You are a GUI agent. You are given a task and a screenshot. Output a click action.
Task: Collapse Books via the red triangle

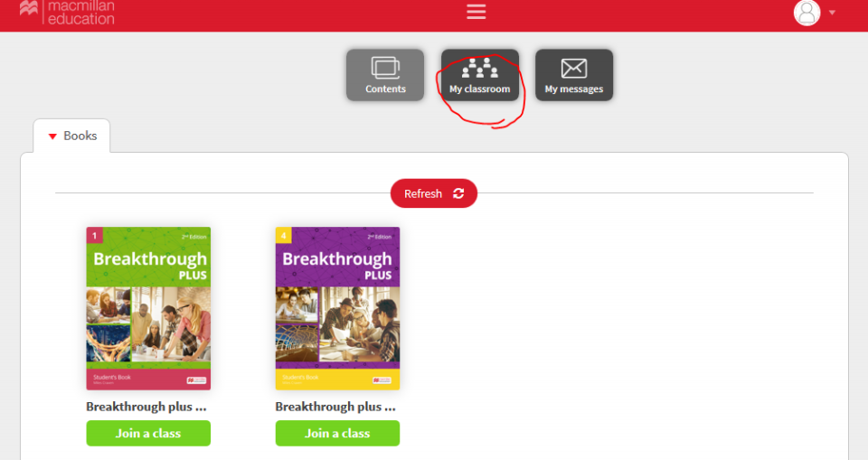tap(52, 136)
